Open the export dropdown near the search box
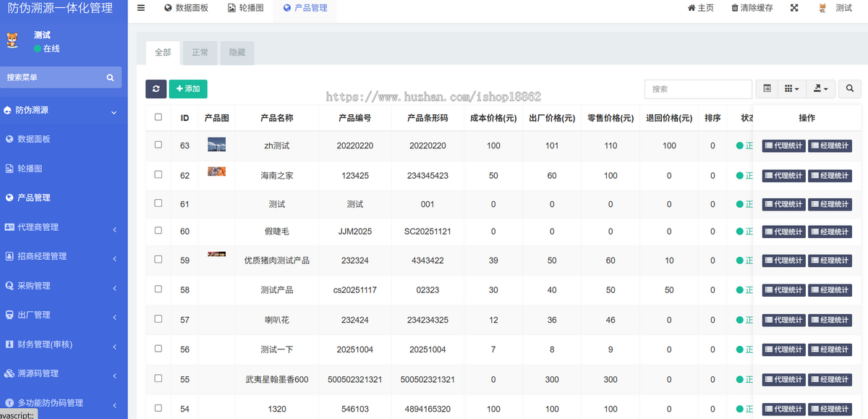The height and width of the screenshot is (419, 868). tap(820, 88)
